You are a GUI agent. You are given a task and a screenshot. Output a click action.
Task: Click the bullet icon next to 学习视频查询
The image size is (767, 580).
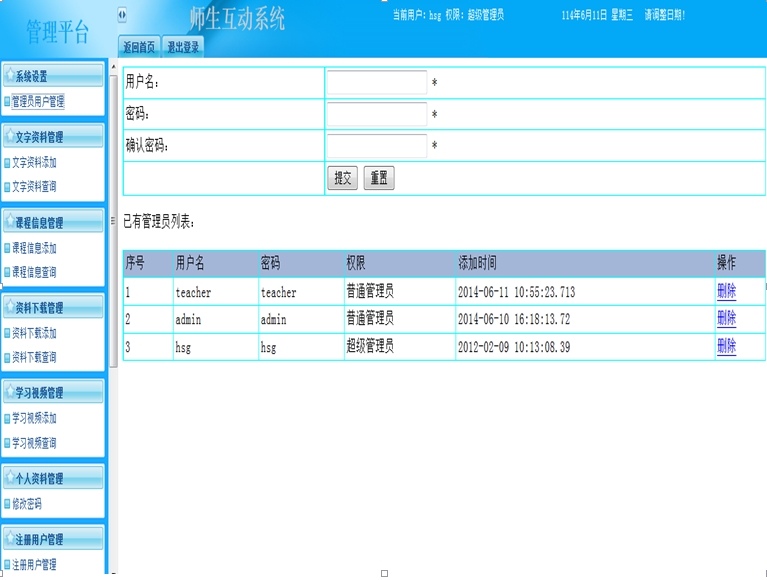[7, 444]
